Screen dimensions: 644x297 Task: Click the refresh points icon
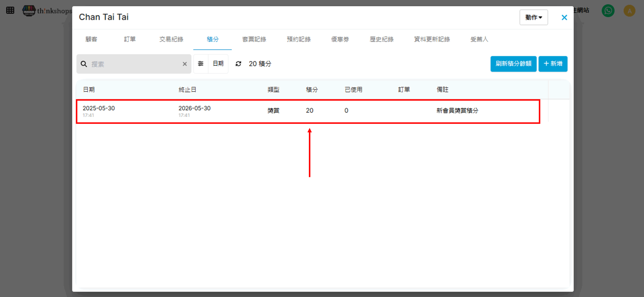(238, 64)
